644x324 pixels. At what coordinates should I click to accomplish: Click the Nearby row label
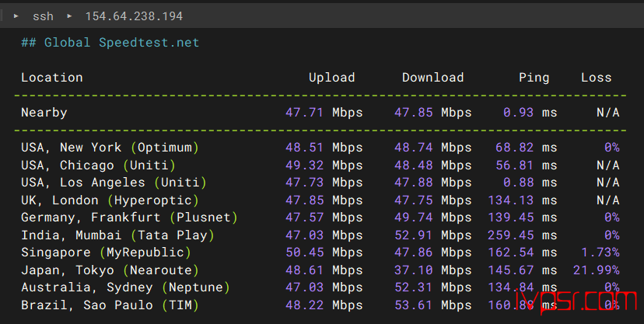point(44,113)
